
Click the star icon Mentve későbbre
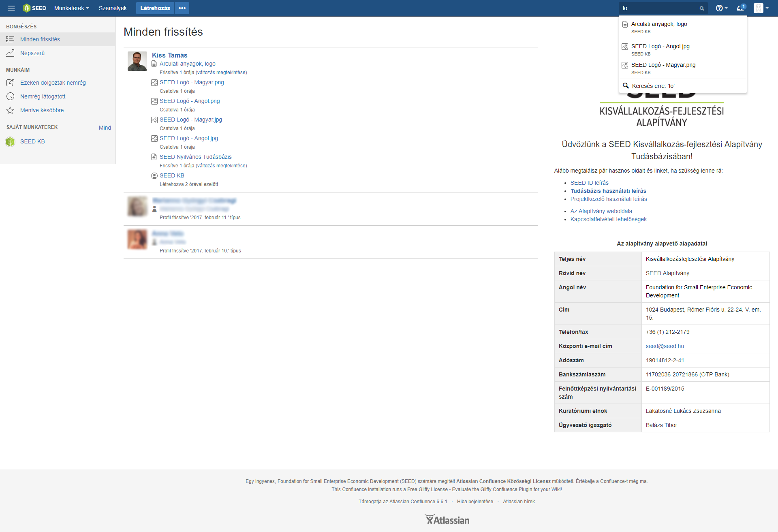point(11,110)
